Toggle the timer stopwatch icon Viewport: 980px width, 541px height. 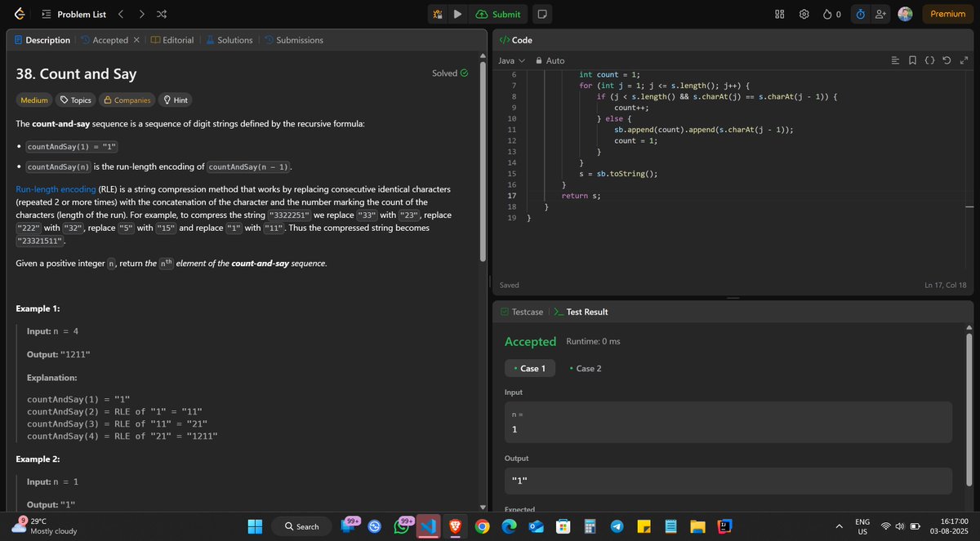(860, 14)
